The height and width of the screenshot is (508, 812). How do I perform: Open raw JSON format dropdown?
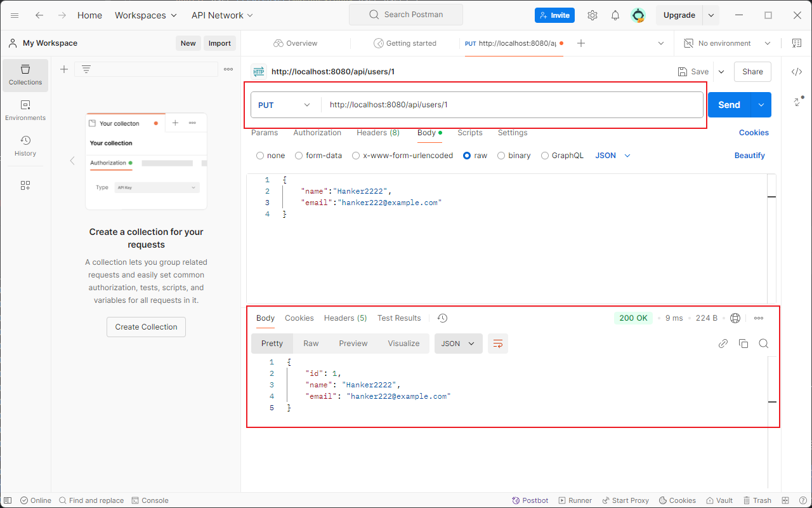click(x=613, y=156)
